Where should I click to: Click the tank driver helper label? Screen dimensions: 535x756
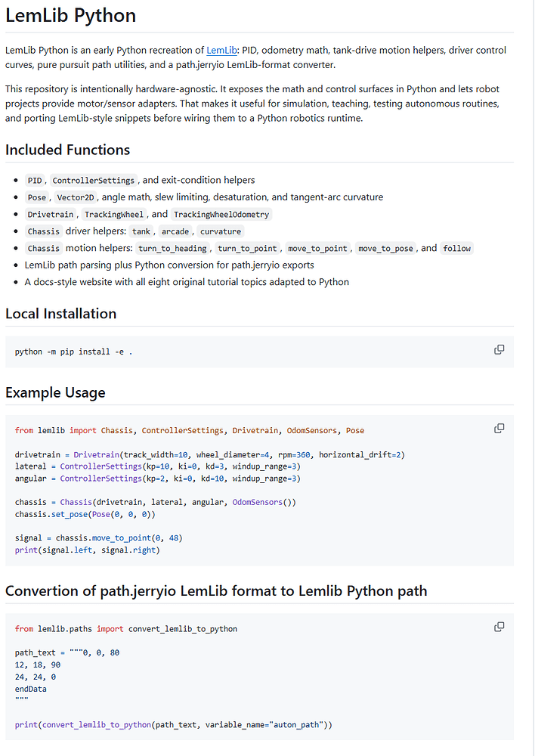point(141,231)
